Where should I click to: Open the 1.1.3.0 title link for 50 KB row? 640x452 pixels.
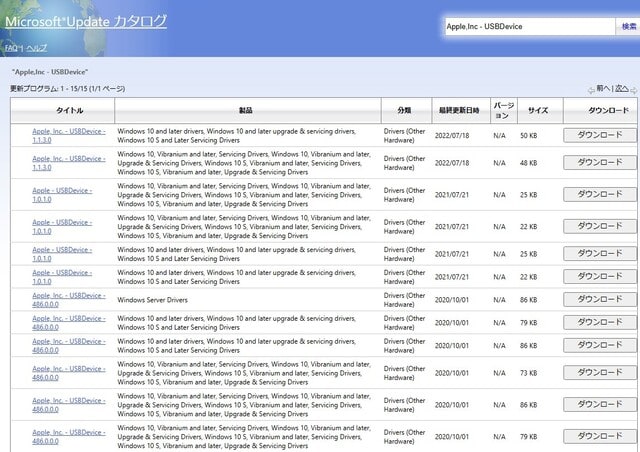69,136
